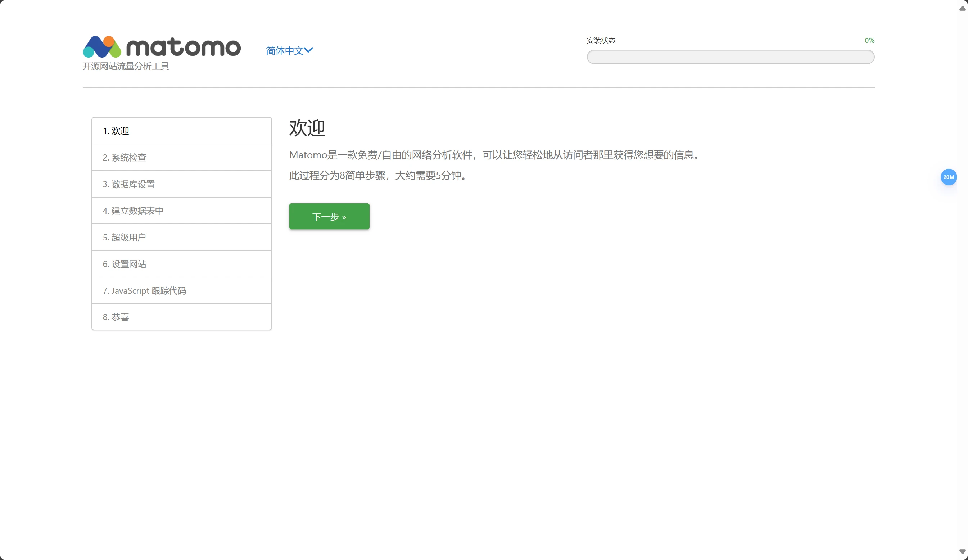
Task: Select step 5. 超级用户
Action: [124, 238]
